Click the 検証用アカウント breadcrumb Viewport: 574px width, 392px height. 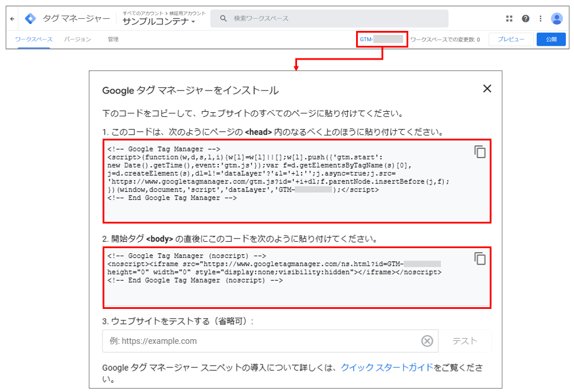[188, 13]
